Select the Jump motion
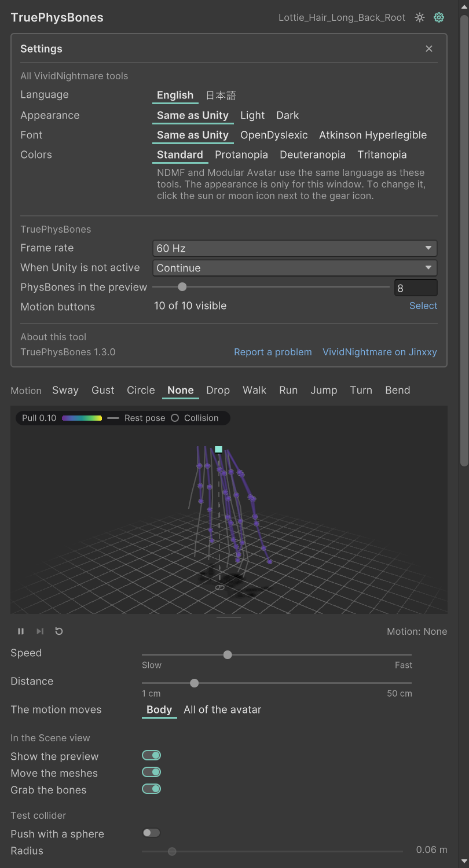 pos(324,390)
